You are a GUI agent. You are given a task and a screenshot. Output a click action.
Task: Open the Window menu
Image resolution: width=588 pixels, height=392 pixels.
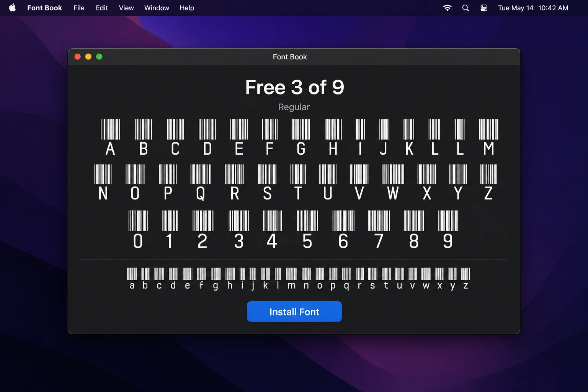pos(157,8)
